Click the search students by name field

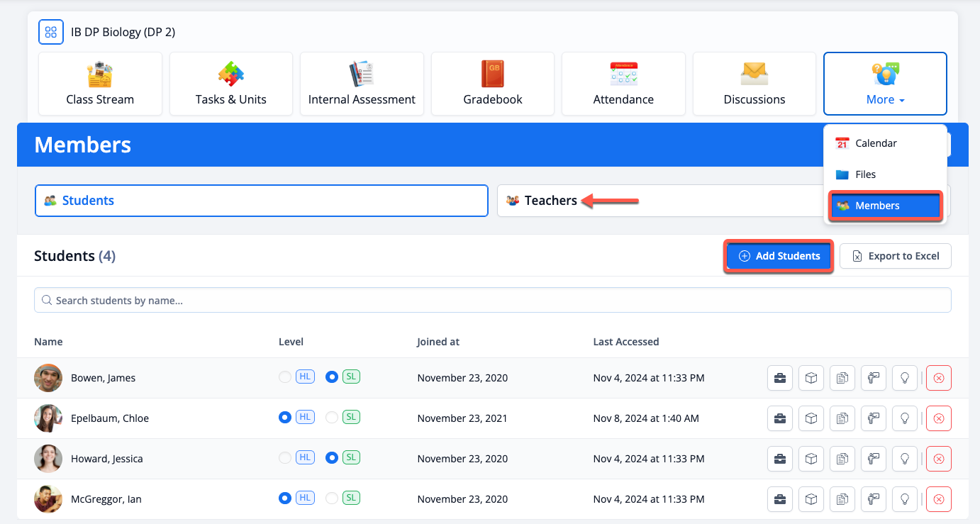(492, 301)
